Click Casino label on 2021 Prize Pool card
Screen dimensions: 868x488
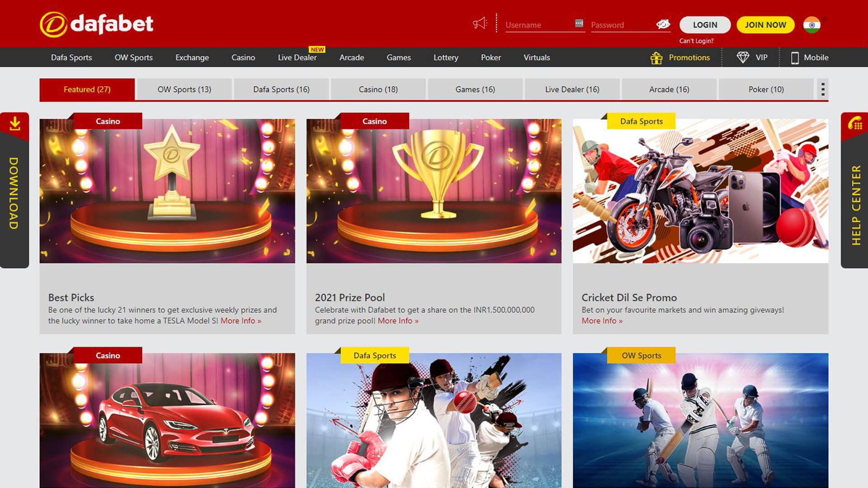[374, 121]
